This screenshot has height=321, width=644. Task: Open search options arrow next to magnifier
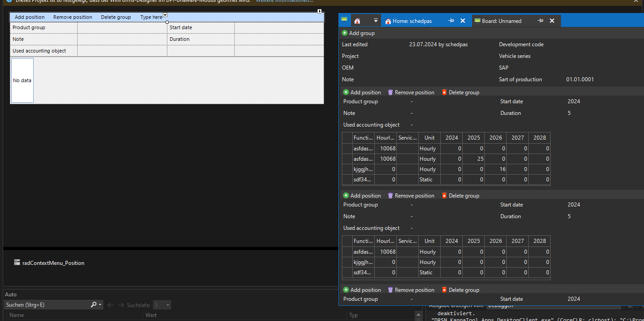pyautogui.click(x=100, y=305)
